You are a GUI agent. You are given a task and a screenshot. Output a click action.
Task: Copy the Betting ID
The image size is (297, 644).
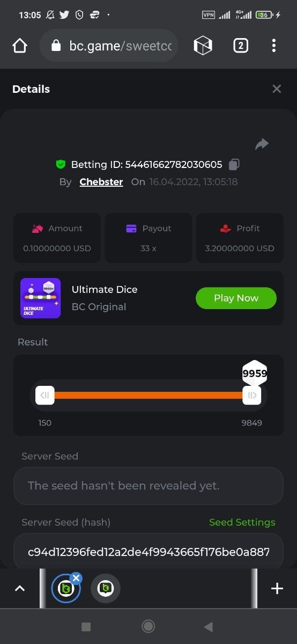pos(234,164)
